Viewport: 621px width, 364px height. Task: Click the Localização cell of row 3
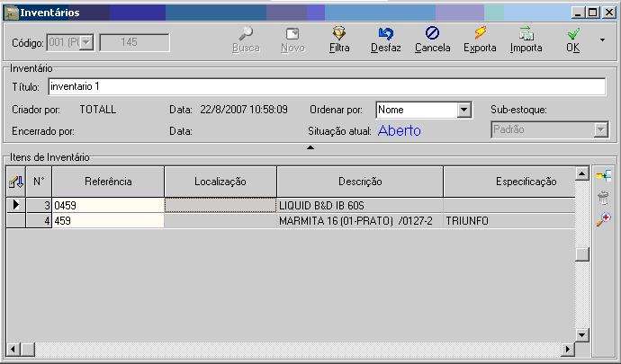[220, 205]
